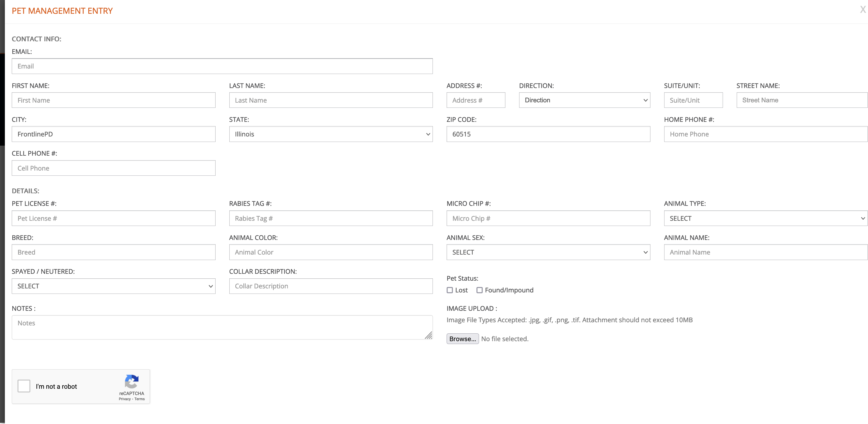
Task: Click the Zip Code field containing 60515
Action: 548,134
